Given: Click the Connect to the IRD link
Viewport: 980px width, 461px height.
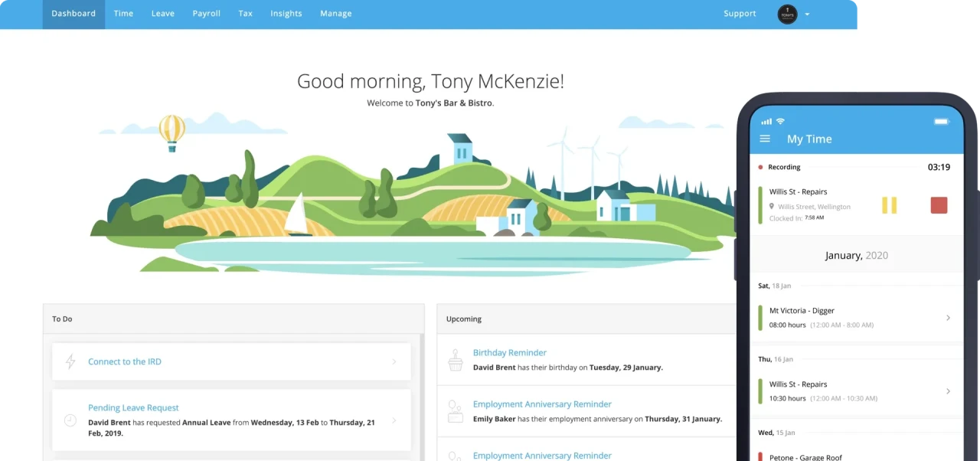Looking at the screenshot, I should click(125, 361).
